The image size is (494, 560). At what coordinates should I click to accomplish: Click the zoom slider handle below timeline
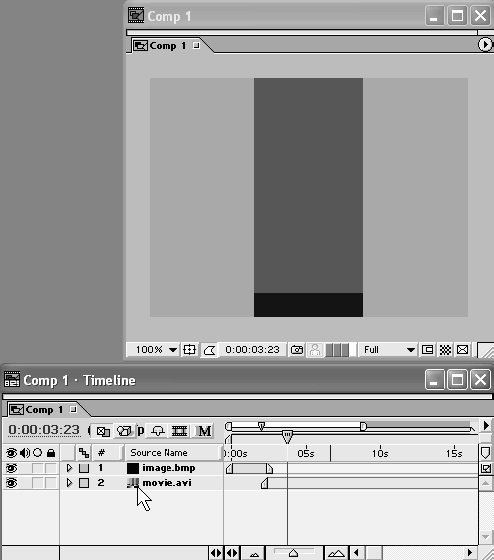tap(294, 553)
